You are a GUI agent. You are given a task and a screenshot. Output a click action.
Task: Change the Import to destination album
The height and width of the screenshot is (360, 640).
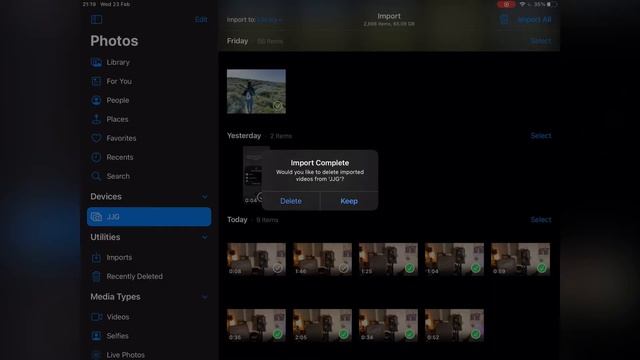(x=269, y=20)
